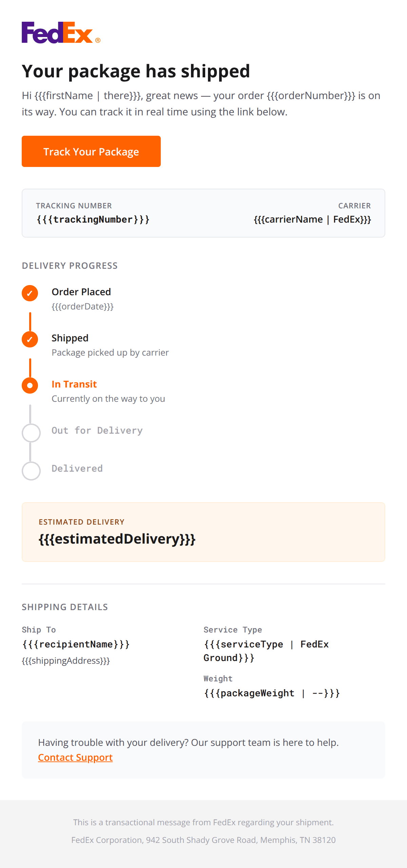The image size is (407, 868).
Task: Click the Shipped checkmark circle
Action: (x=30, y=339)
